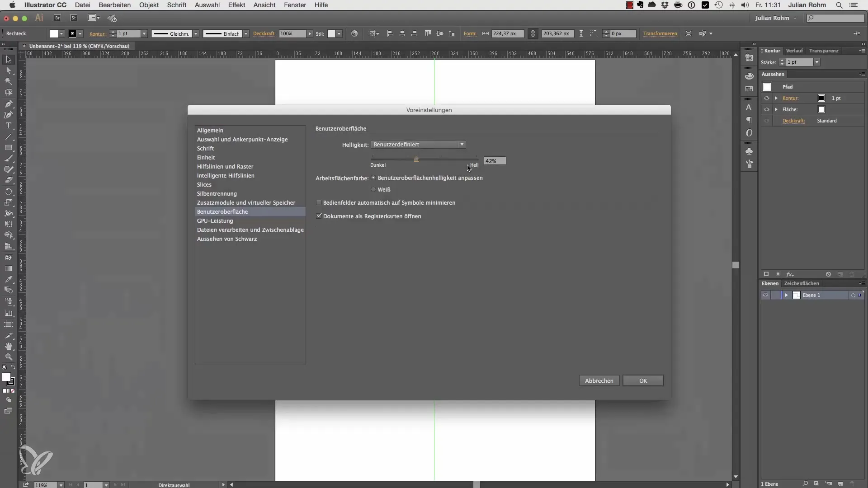Open the Gleichm. stroke profile dropdown

tap(196, 33)
